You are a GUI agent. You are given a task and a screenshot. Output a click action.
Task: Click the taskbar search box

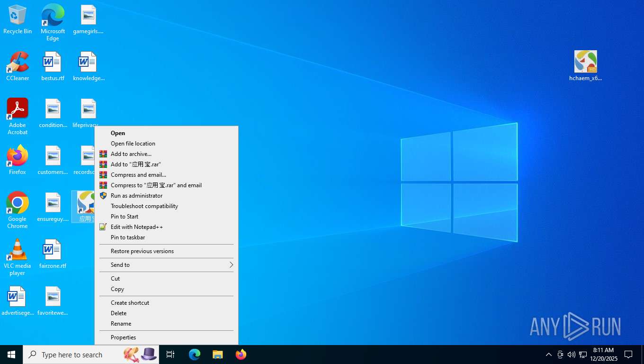pyautogui.click(x=91, y=355)
